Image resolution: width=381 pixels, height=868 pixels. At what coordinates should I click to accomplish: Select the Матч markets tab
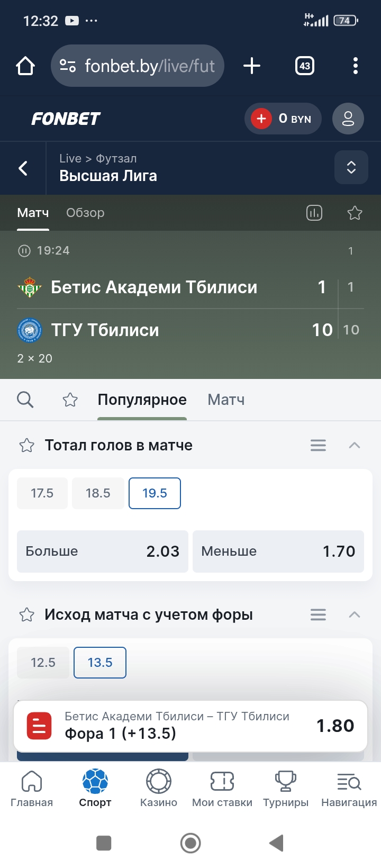[226, 400]
